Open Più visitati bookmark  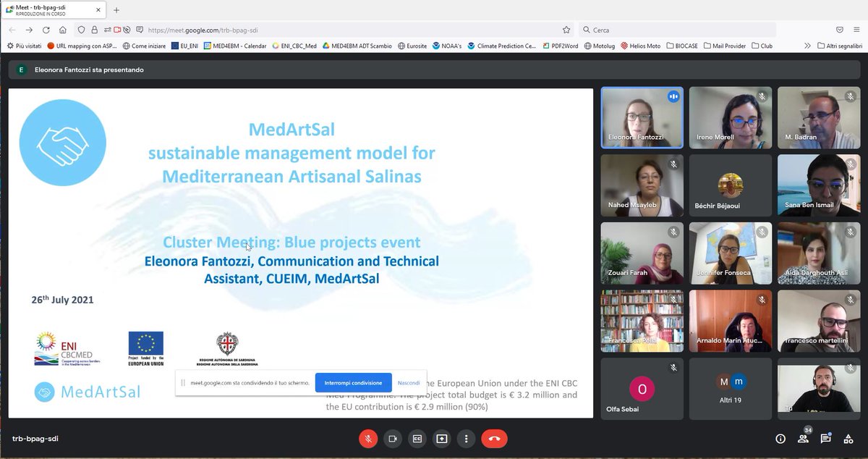click(x=25, y=46)
